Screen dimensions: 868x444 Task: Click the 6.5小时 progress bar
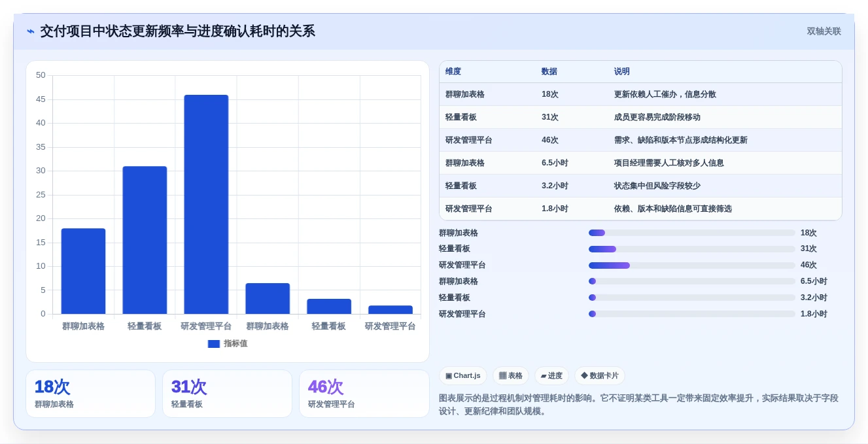[x=692, y=281]
